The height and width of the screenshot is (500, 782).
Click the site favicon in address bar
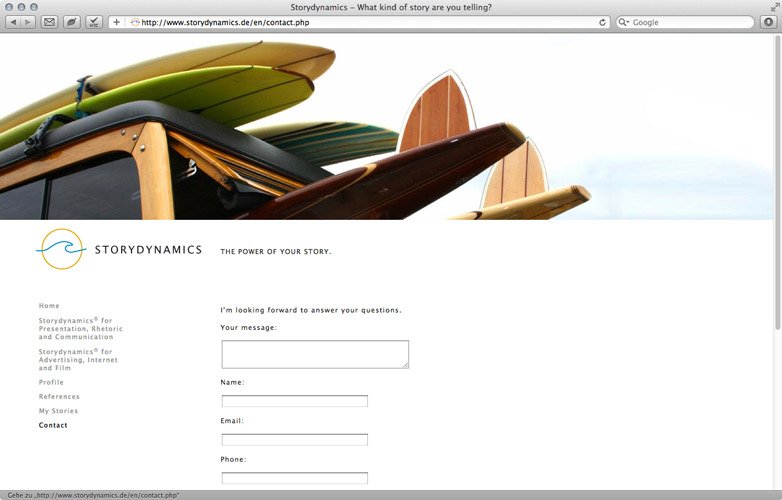pyautogui.click(x=135, y=22)
